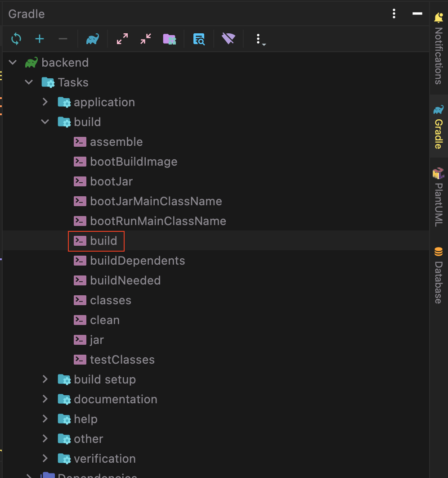Expand the other task group
Image resolution: width=448 pixels, height=478 pixels.
pyautogui.click(x=45, y=439)
